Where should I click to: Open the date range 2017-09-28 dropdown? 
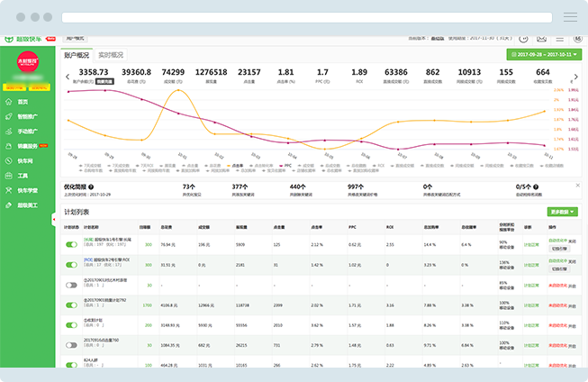pos(543,55)
